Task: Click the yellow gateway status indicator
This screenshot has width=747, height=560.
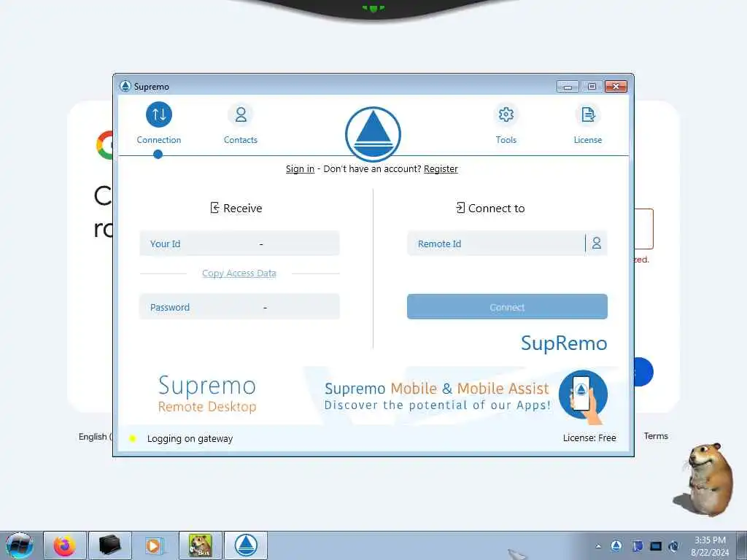Action: tap(133, 438)
